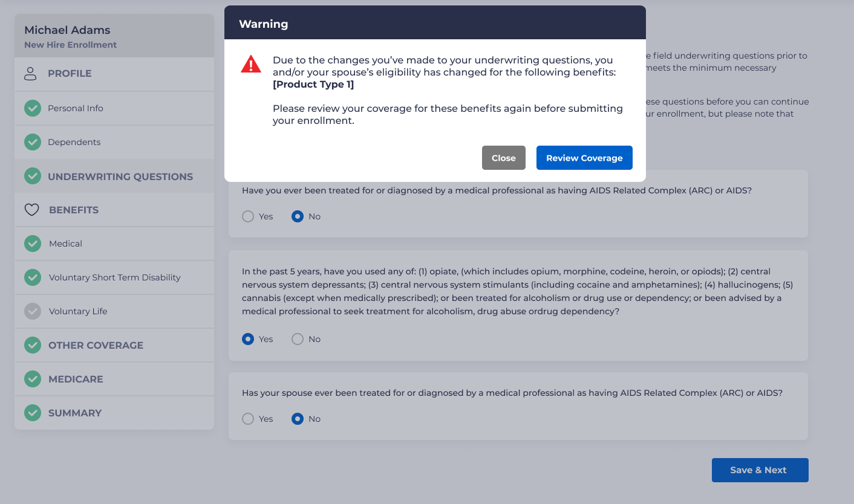Open the Underwriting Questions section
The image size is (854, 504).
[120, 176]
